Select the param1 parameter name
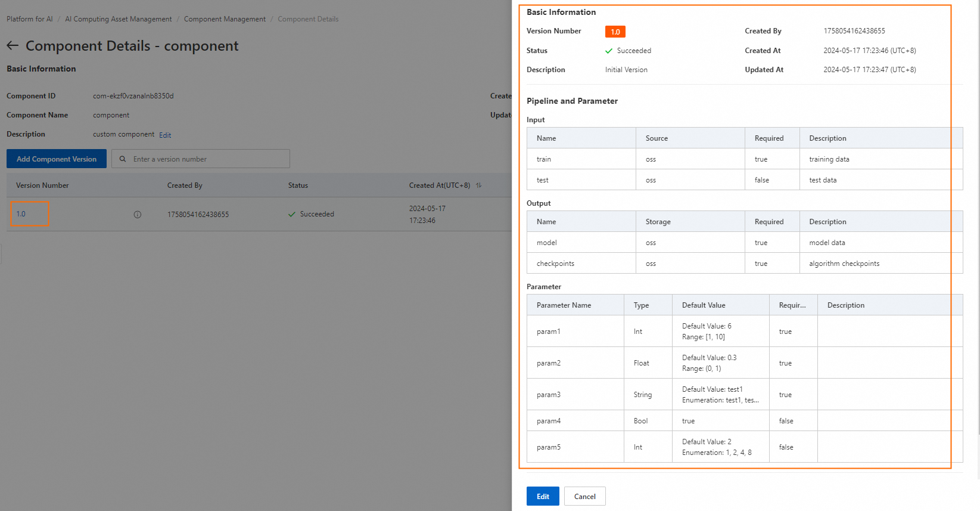The width and height of the screenshot is (980, 511). (x=549, y=332)
